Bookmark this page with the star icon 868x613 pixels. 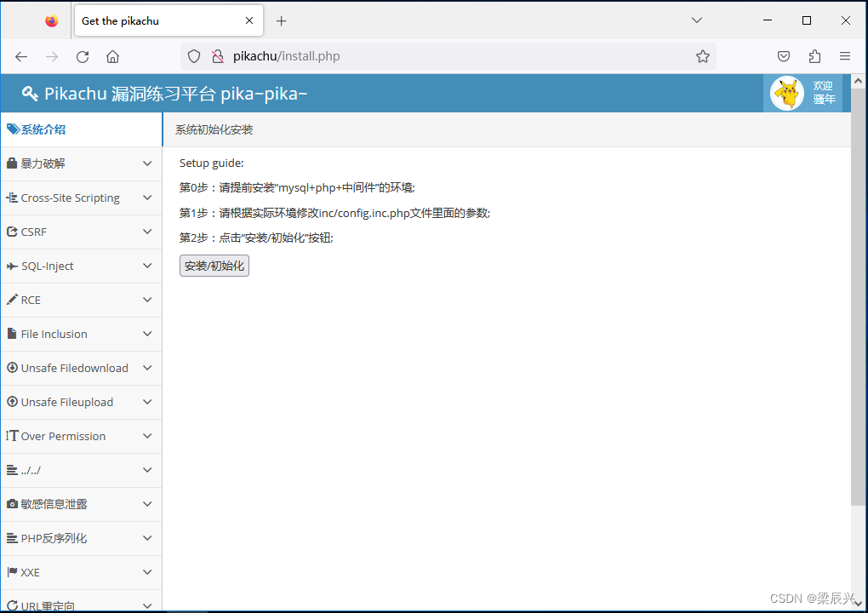click(x=702, y=56)
